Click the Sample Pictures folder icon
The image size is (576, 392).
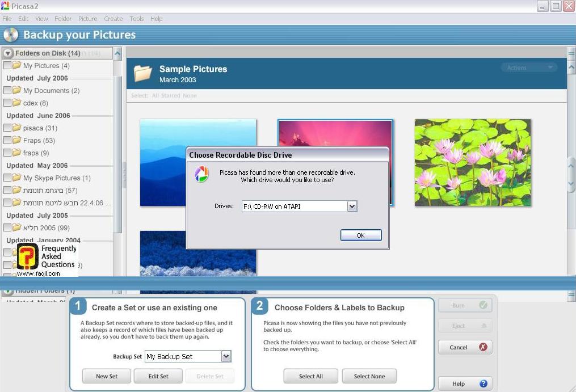143,74
